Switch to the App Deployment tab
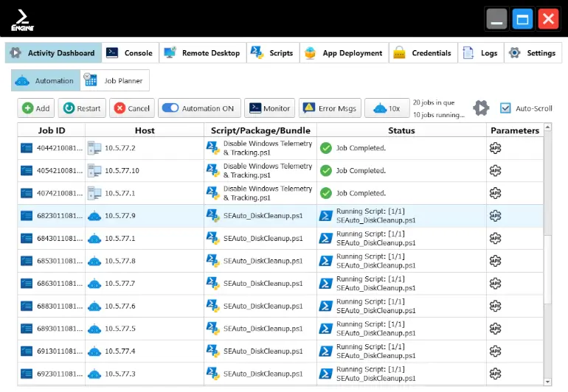Image resolution: width=568 pixels, height=392 pixels. (344, 53)
